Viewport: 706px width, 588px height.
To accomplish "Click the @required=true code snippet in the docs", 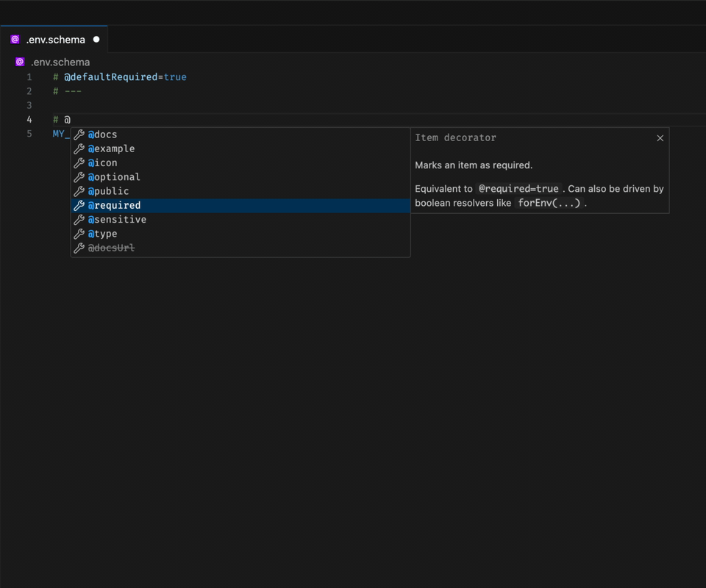I will 518,188.
